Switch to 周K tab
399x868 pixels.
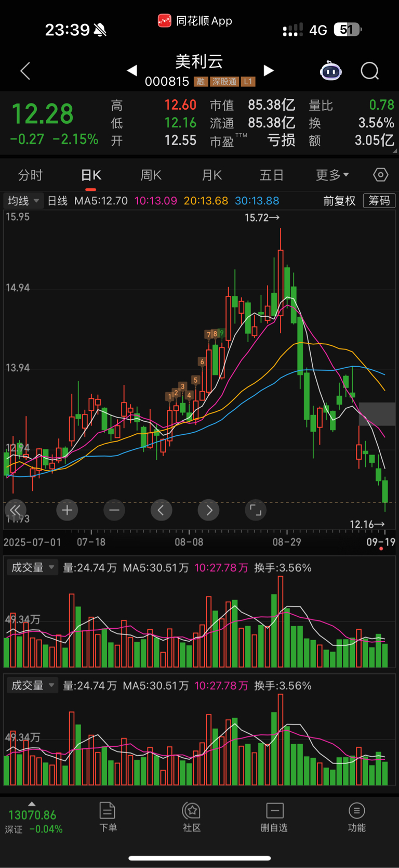[151, 175]
